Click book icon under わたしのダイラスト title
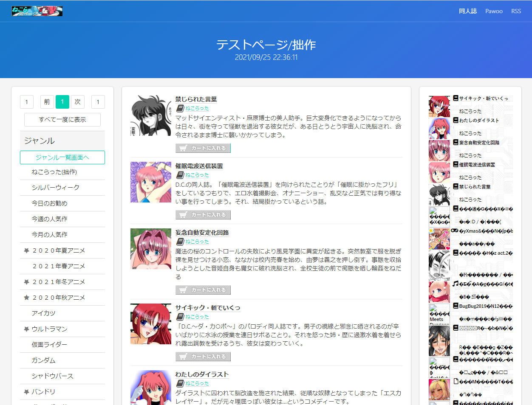Viewport: 532px width, 405px height. pos(180,383)
